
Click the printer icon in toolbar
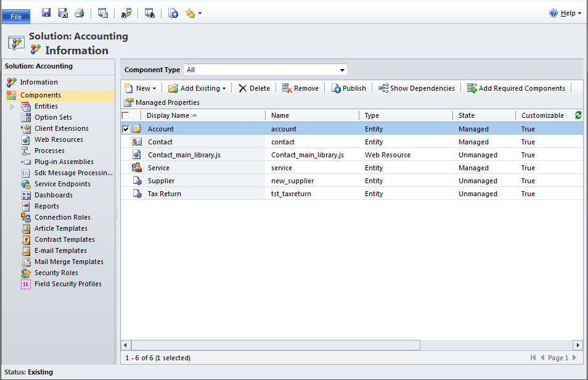coord(79,13)
